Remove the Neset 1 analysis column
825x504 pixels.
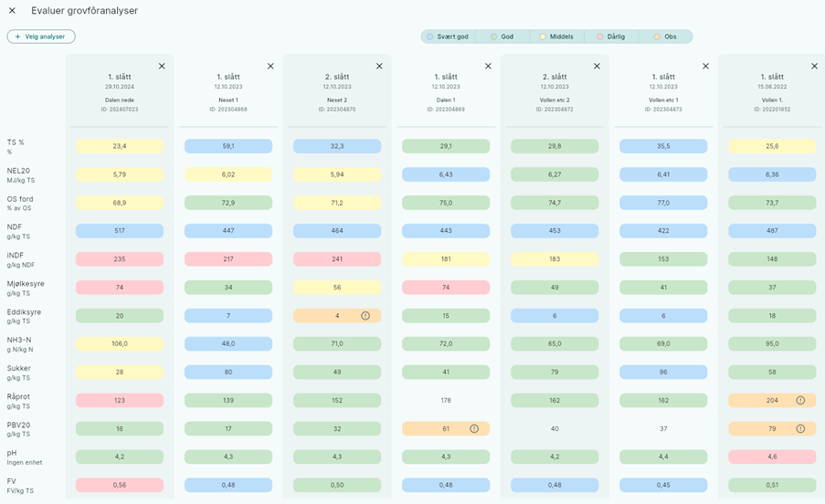270,66
